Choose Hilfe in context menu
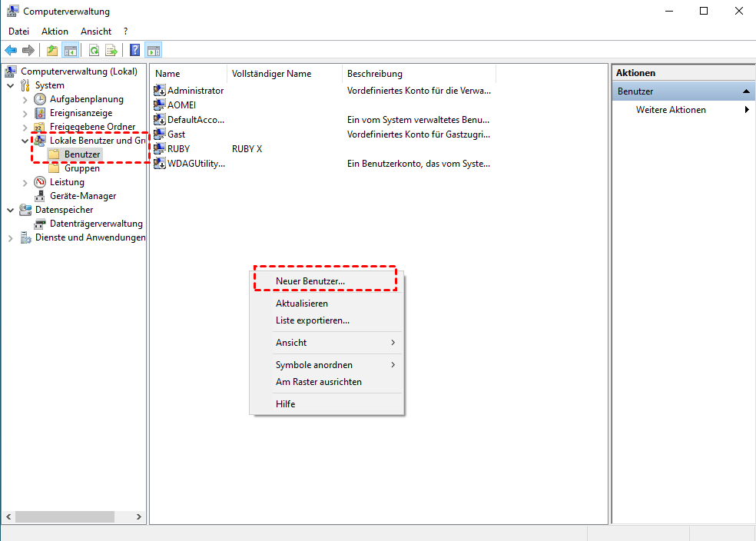Screen dimensions: 756x541 click(327, 403)
